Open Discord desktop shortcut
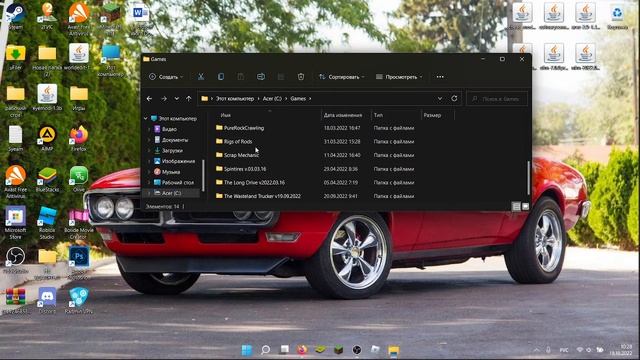 47,300
